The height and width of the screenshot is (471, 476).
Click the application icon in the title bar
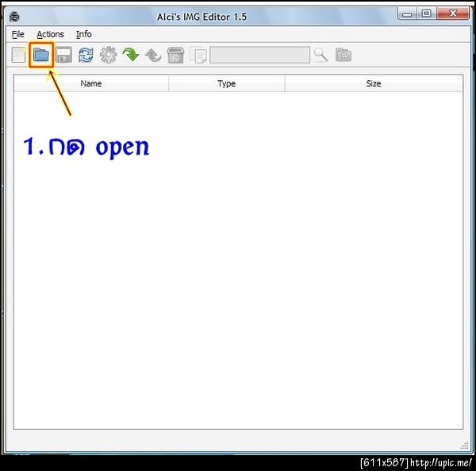14,17
